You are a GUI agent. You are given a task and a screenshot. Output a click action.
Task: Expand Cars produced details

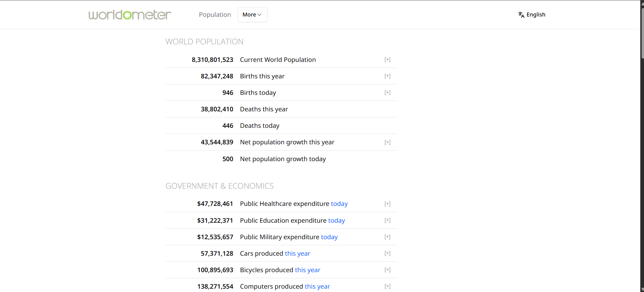click(x=387, y=253)
